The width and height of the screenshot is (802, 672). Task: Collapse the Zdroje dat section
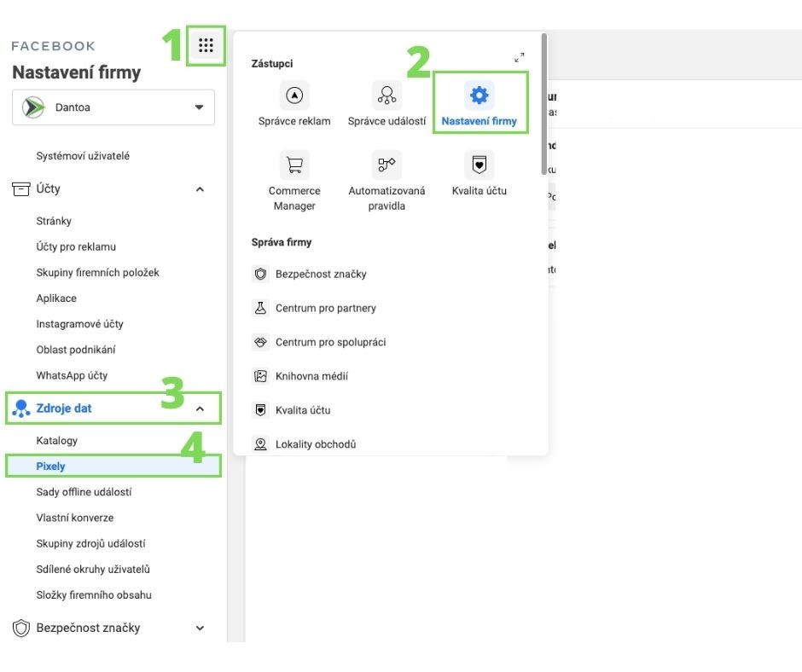click(200, 408)
